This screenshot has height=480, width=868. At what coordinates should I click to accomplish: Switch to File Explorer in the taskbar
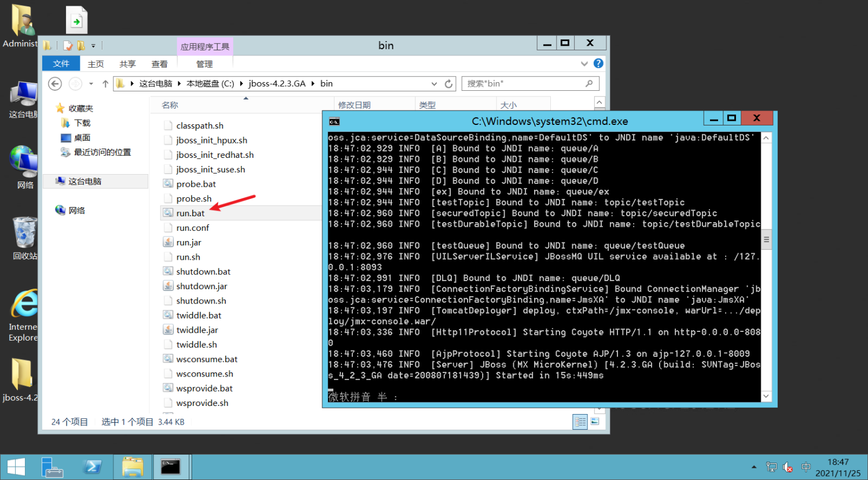pos(133,467)
